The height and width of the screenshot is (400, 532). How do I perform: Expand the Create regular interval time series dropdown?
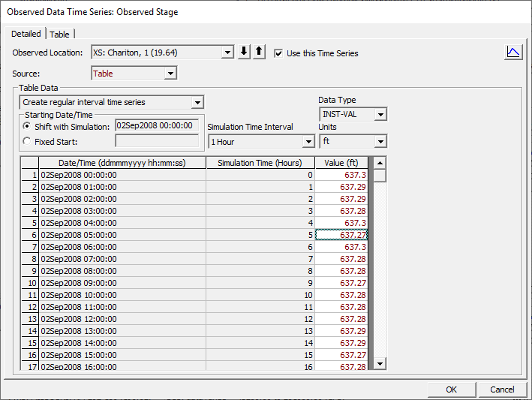pyautogui.click(x=197, y=102)
